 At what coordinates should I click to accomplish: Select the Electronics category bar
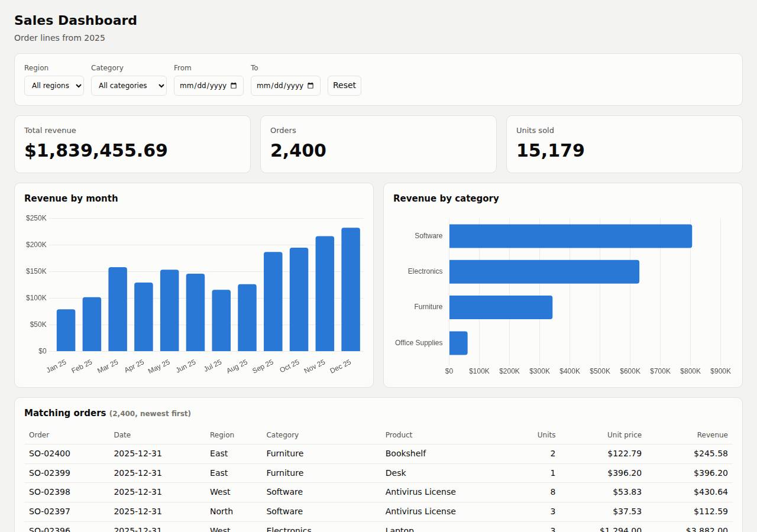pyautogui.click(x=544, y=272)
